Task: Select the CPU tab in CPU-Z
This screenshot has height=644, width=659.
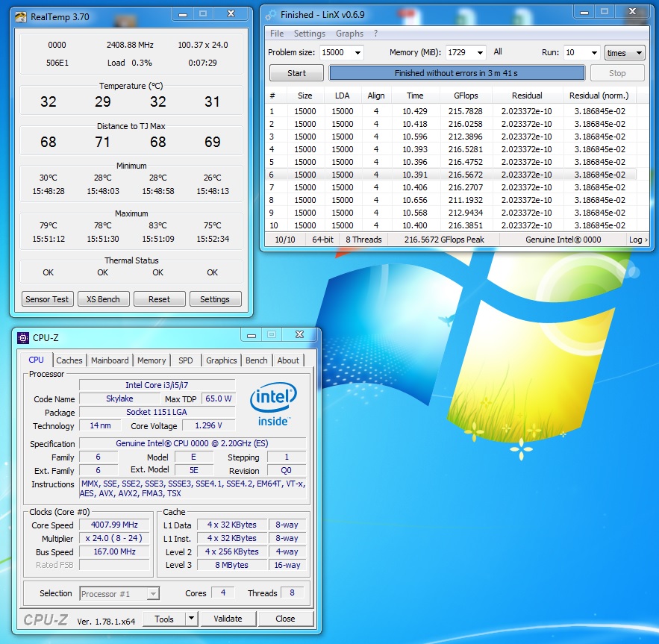Action: pyautogui.click(x=36, y=360)
